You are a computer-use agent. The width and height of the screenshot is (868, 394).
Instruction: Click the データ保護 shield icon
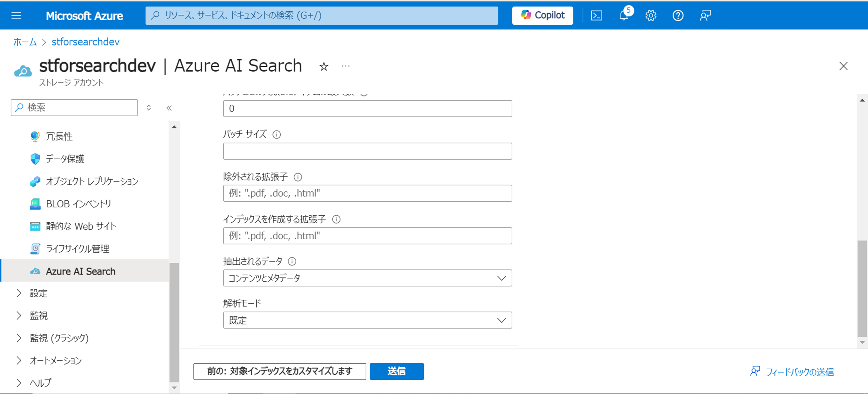[35, 159]
